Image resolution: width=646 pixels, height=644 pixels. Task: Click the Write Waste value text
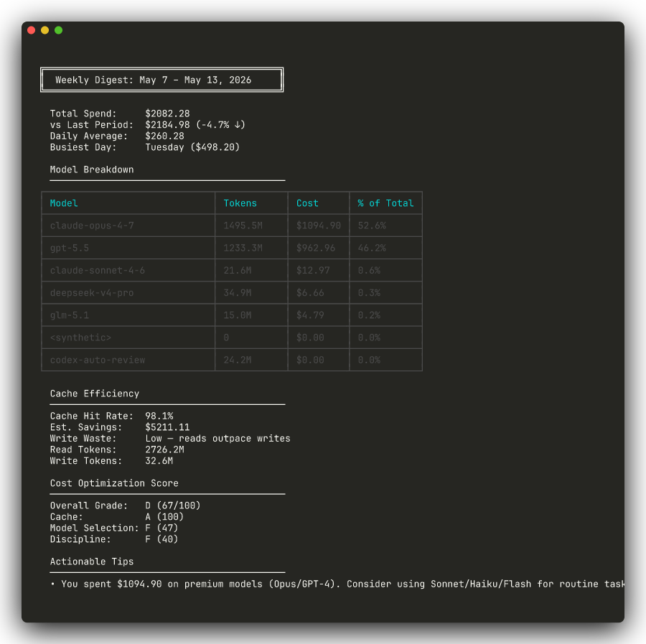point(217,439)
